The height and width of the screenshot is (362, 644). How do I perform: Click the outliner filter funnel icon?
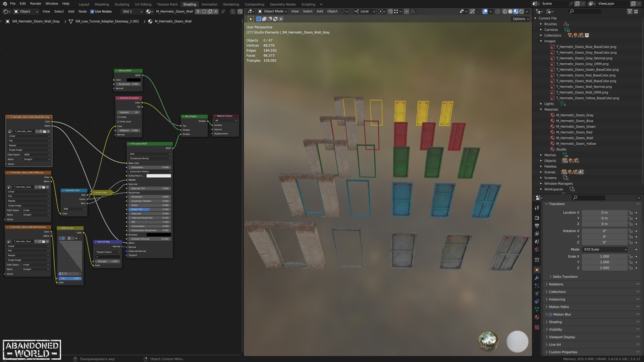coord(630,11)
